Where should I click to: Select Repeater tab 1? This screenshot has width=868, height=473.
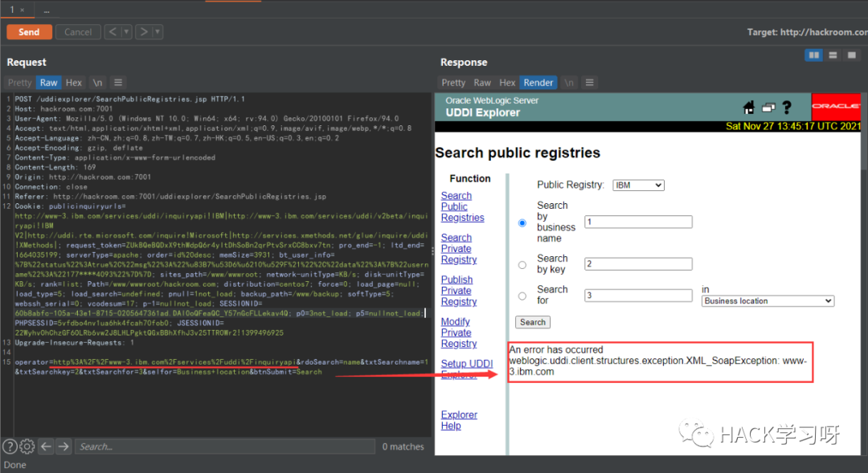click(x=11, y=10)
